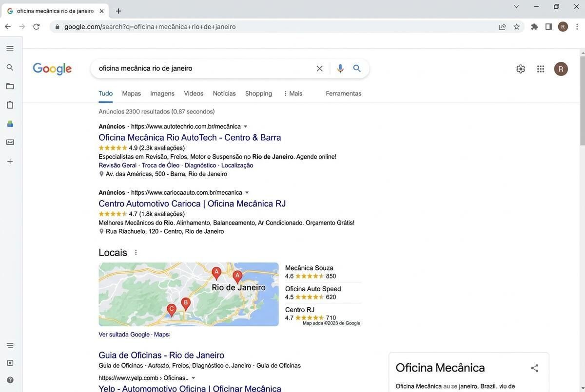Image resolution: width=585 pixels, height=392 pixels.
Task: Open Centro Automotivo Carioca ad link
Action: click(192, 204)
